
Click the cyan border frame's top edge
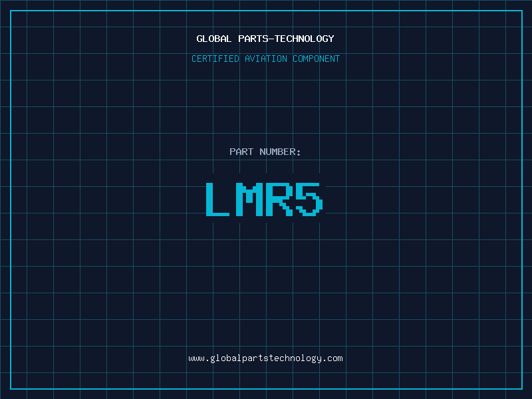coord(267,11)
